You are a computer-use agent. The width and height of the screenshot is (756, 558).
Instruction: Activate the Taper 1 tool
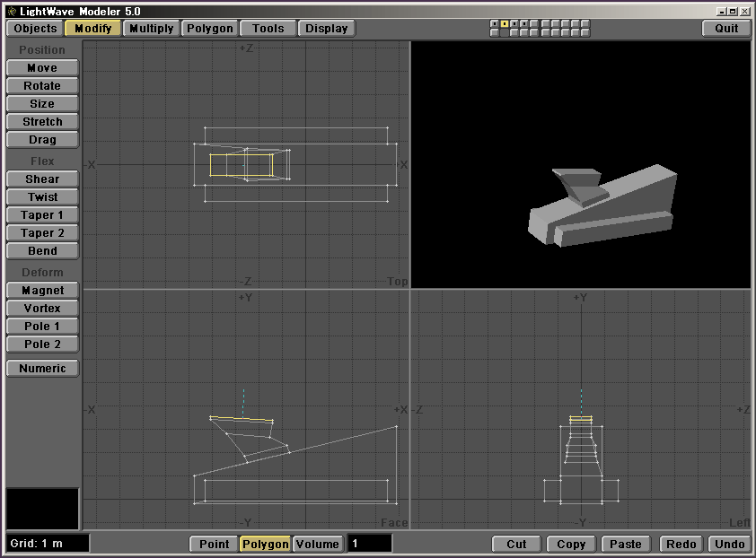point(42,215)
